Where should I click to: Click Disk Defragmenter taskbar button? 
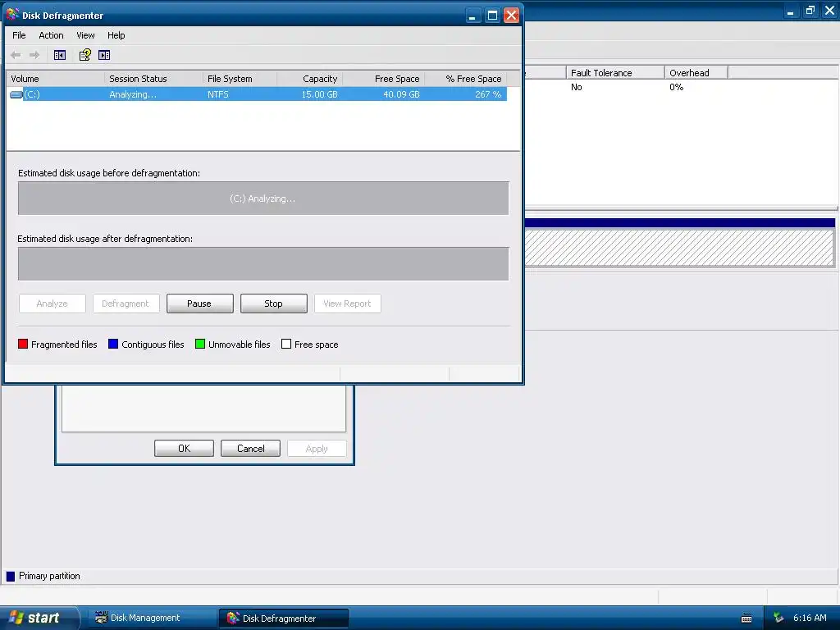click(x=284, y=619)
